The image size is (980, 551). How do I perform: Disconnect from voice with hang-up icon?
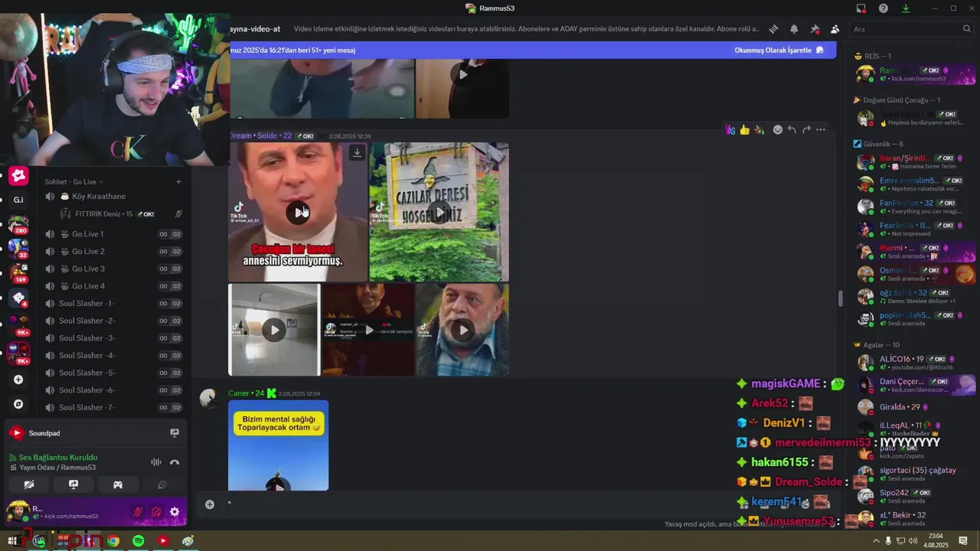pyautogui.click(x=175, y=462)
